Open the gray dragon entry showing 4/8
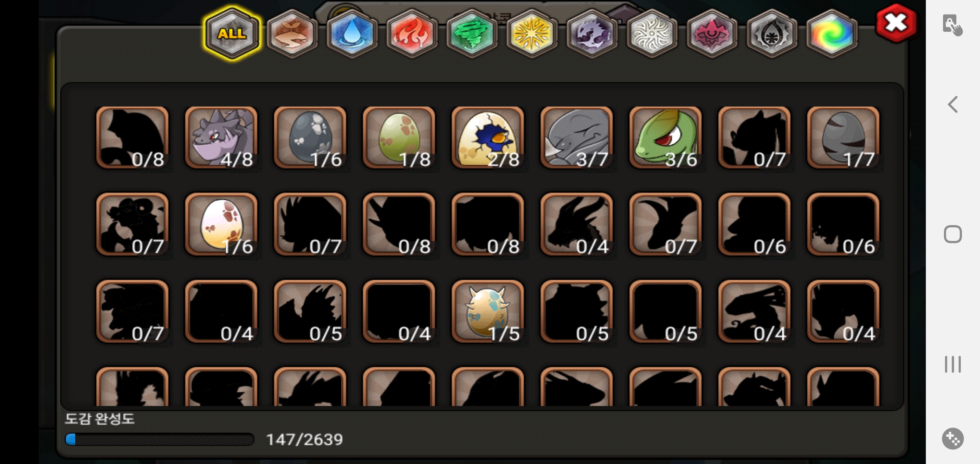The height and width of the screenshot is (464, 980). pos(221,137)
